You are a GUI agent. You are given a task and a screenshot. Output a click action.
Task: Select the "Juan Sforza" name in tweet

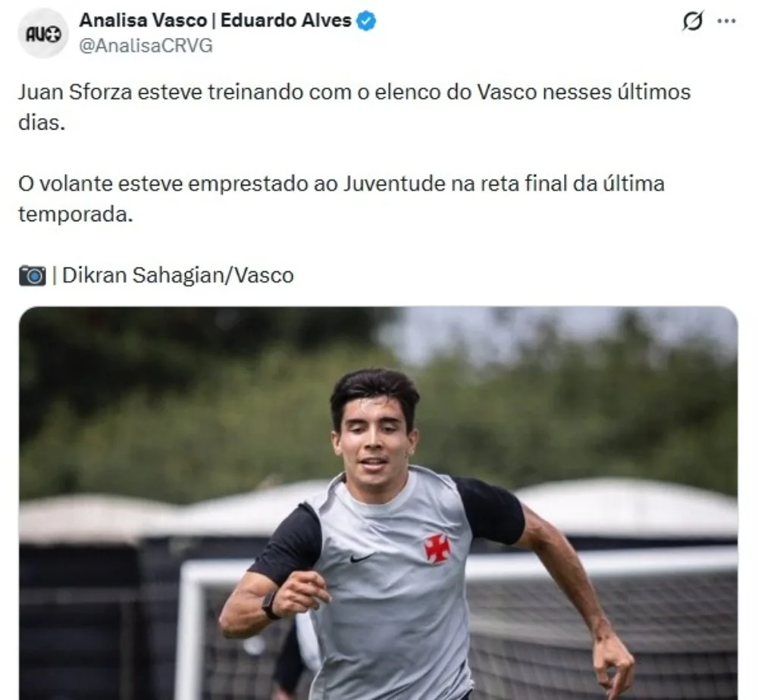pyautogui.click(x=75, y=92)
